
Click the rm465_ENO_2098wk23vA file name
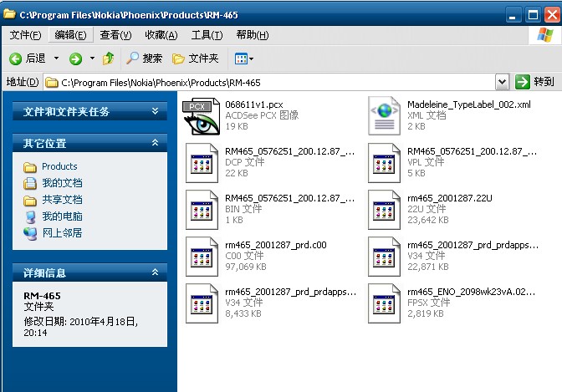point(472,292)
